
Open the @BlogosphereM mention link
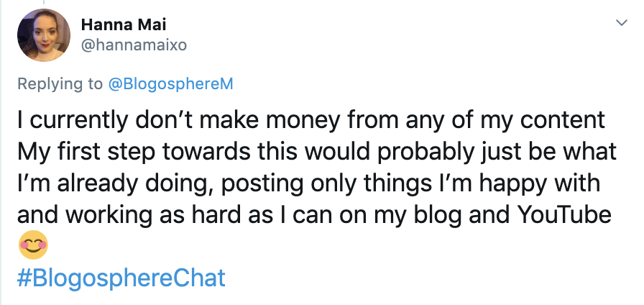[x=170, y=83]
